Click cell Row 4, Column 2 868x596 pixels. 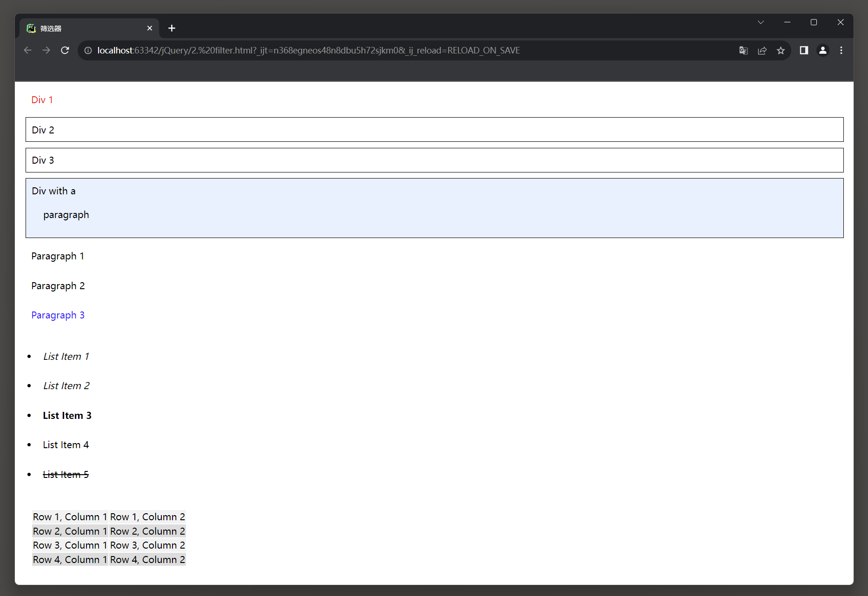[147, 560]
